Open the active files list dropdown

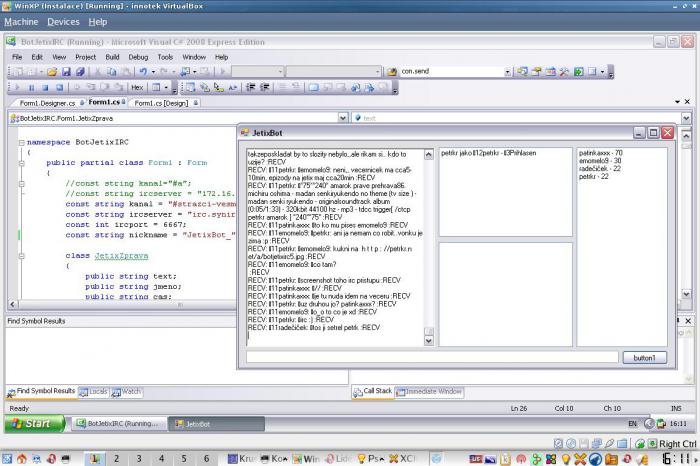(678, 102)
